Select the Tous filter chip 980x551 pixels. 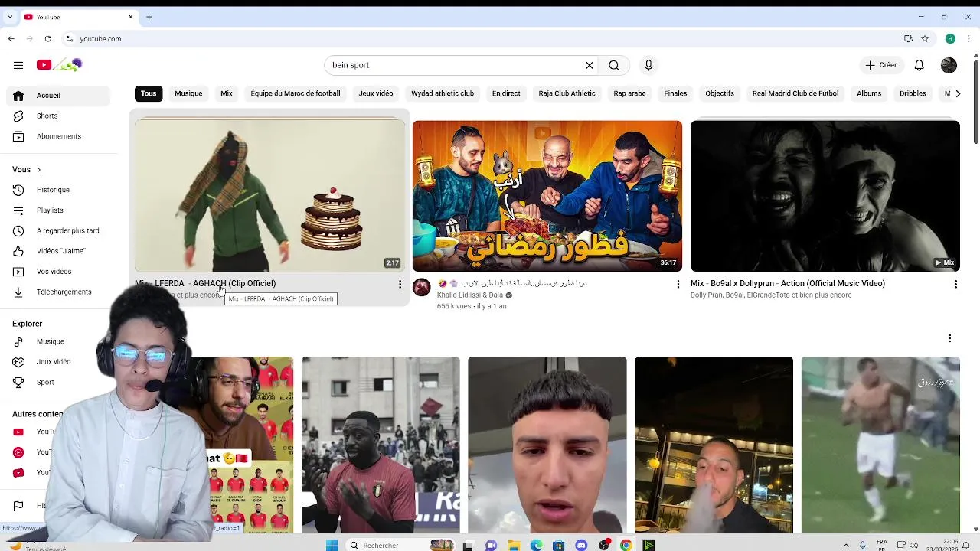click(x=149, y=93)
